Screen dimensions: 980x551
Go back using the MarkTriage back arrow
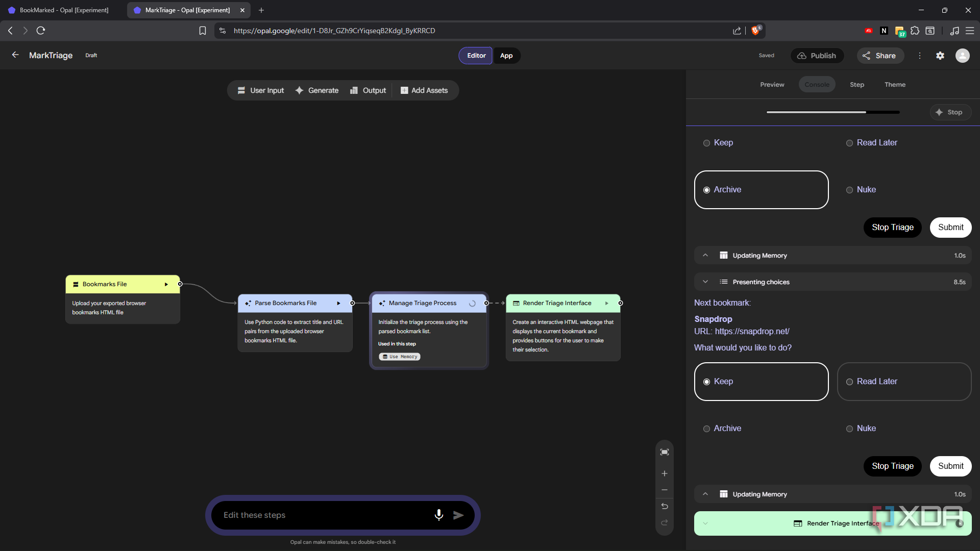tap(15, 55)
